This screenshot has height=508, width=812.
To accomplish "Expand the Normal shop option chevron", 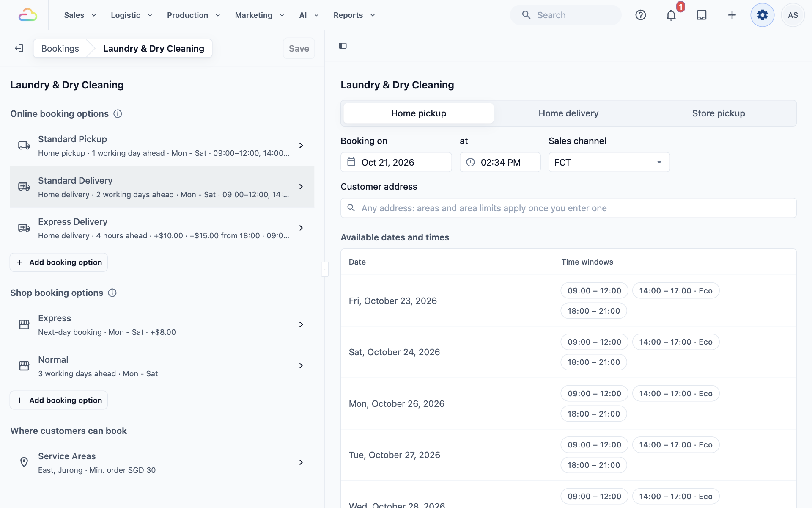I will click(x=301, y=366).
